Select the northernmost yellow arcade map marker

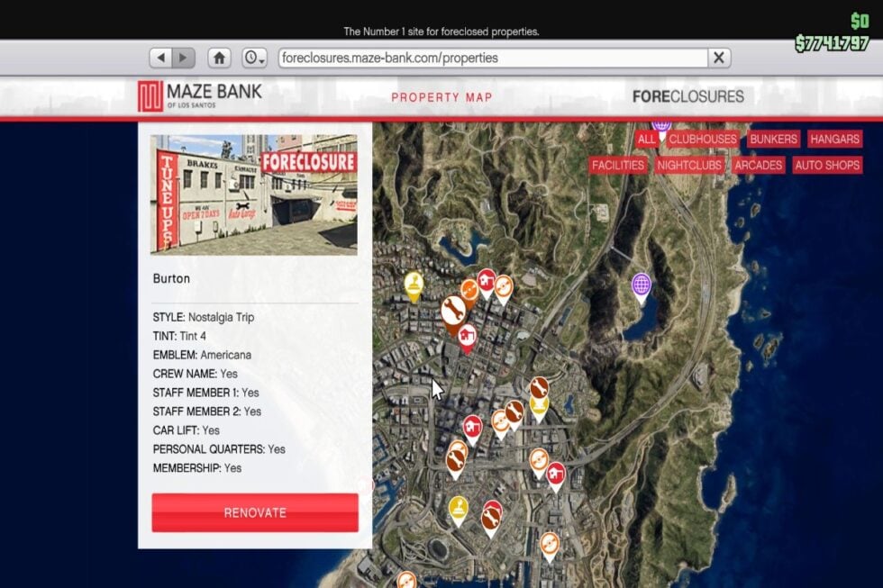(413, 285)
